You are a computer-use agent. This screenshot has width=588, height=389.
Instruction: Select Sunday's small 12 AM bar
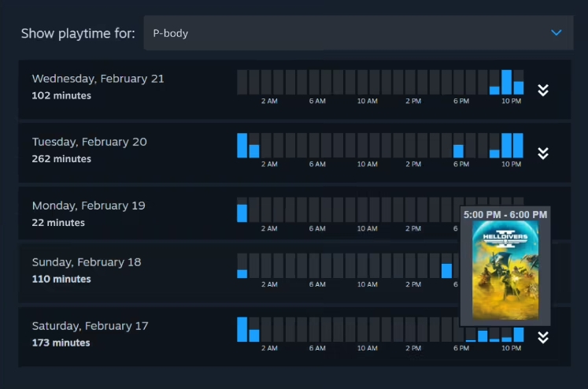tap(242, 273)
